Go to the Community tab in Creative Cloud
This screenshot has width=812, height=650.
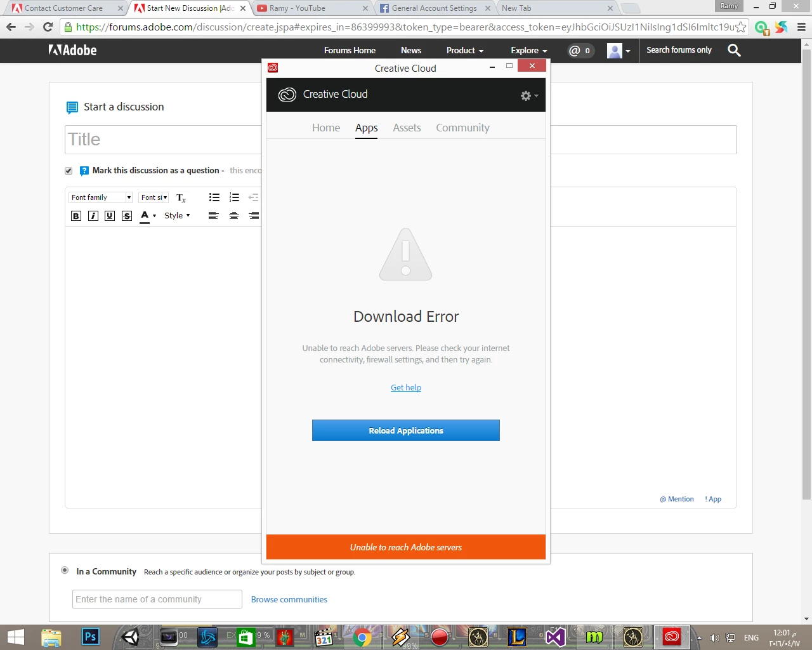pos(462,128)
